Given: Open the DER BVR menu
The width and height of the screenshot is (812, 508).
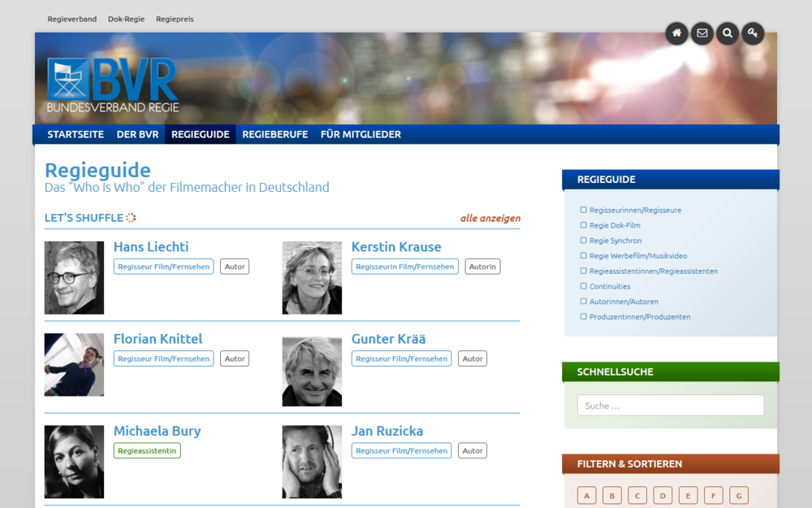Looking at the screenshot, I should point(138,134).
